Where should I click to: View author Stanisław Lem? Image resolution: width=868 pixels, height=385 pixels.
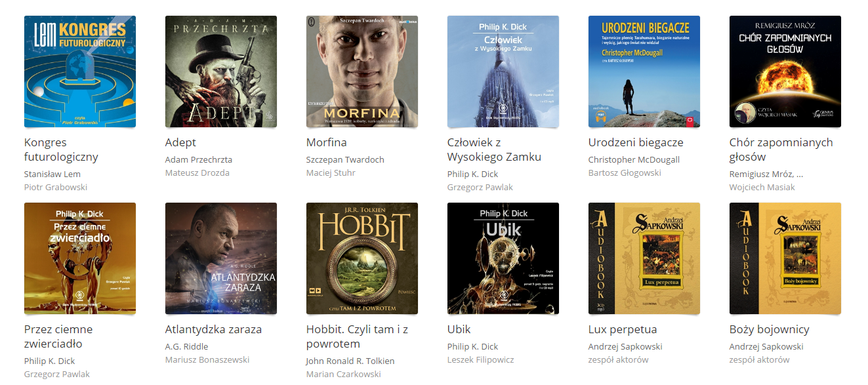pos(52,174)
